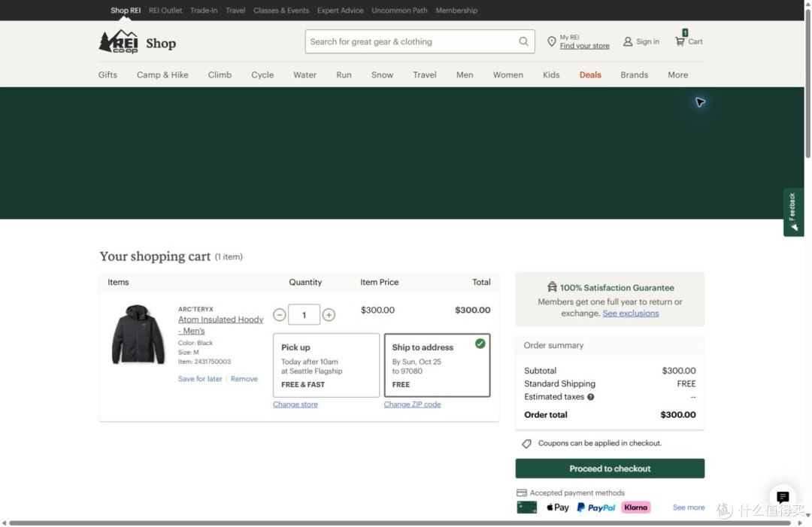The height and width of the screenshot is (527, 812).
Task: Click the Sign in person icon
Action: pyautogui.click(x=628, y=41)
